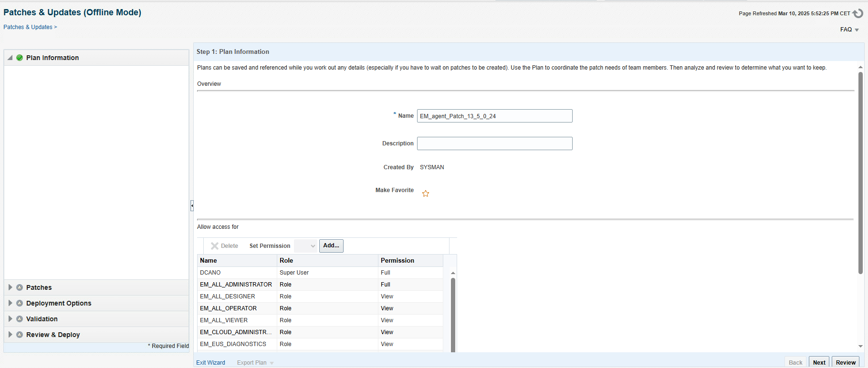
Task: Collapse the left panel splitter handle
Action: tap(192, 205)
